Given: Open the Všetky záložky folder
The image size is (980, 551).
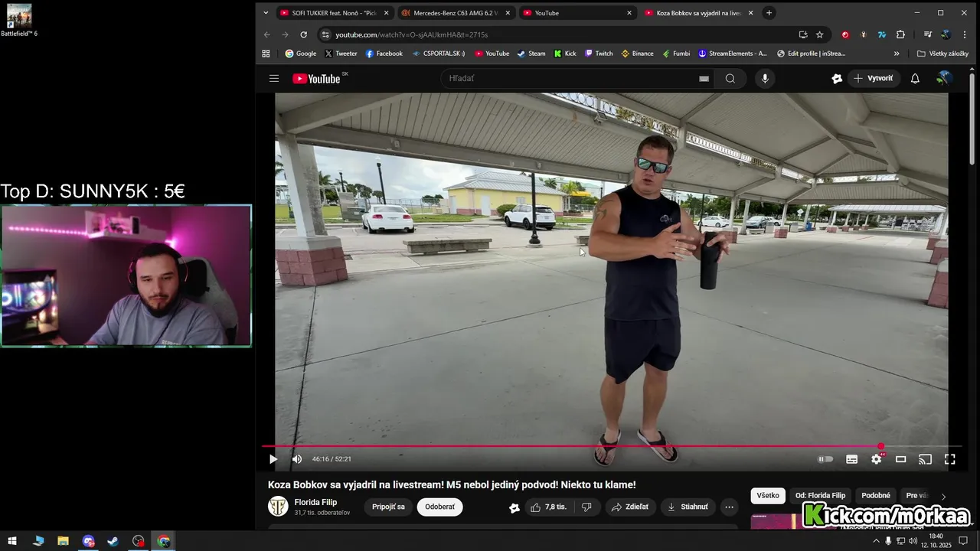Looking at the screenshot, I should click(942, 54).
